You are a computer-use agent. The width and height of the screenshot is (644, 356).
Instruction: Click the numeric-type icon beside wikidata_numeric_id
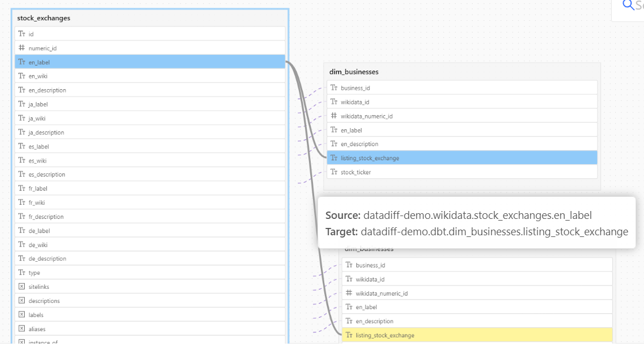click(x=334, y=116)
